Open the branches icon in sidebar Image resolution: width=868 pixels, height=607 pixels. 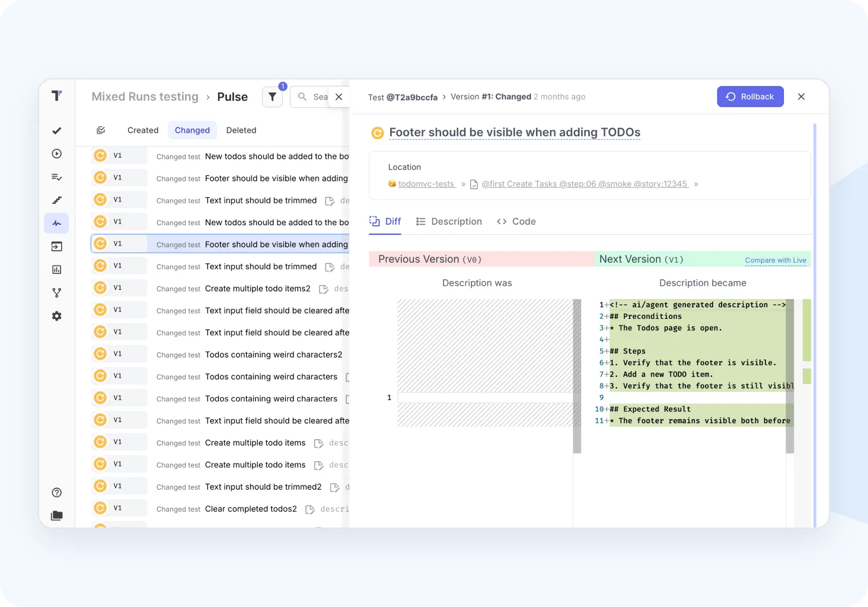tap(57, 293)
